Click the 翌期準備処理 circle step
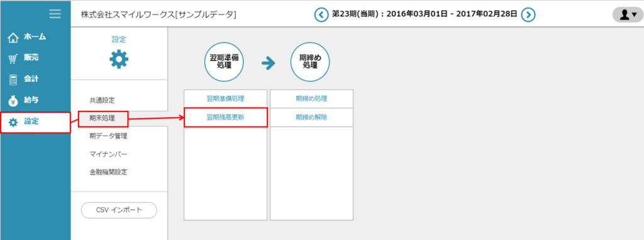 point(225,62)
